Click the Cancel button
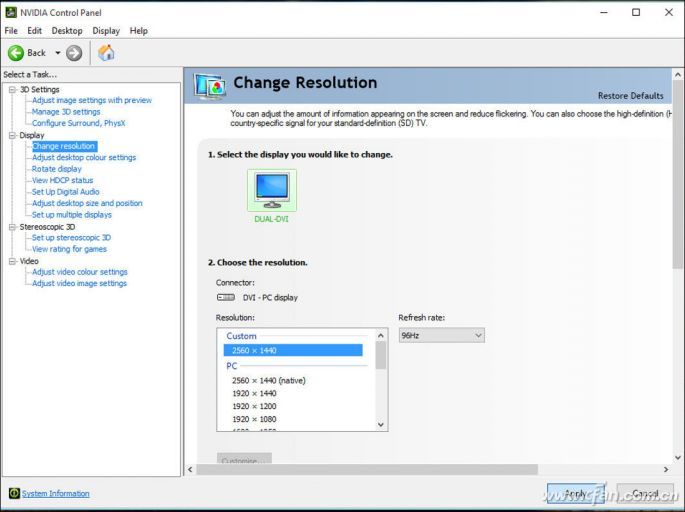The width and height of the screenshot is (685, 512). tap(645, 493)
